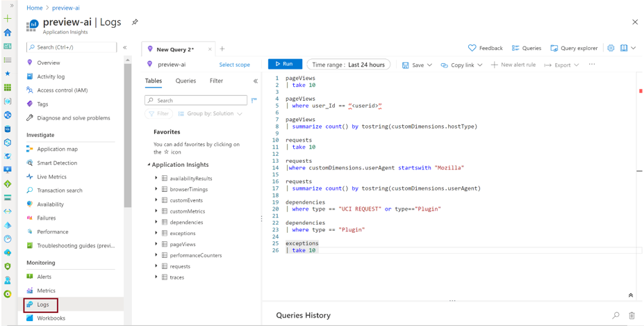This screenshot has height=326, width=644.
Task: Delete Queries History with trash icon
Action: point(631,316)
